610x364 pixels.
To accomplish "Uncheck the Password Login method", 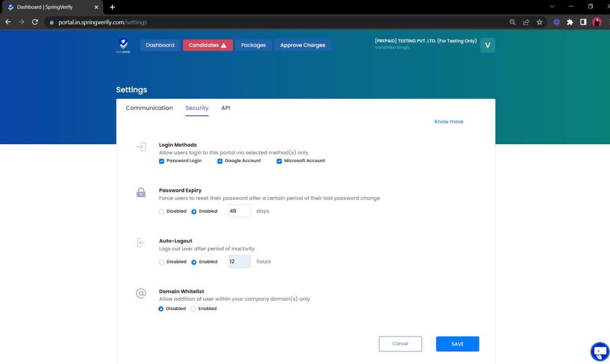I will pos(161,160).
